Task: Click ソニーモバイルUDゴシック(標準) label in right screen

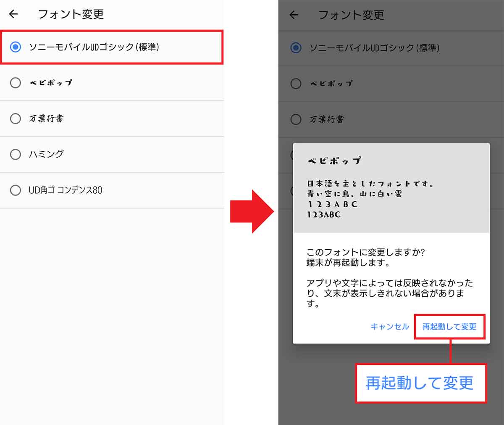Action: (x=375, y=48)
